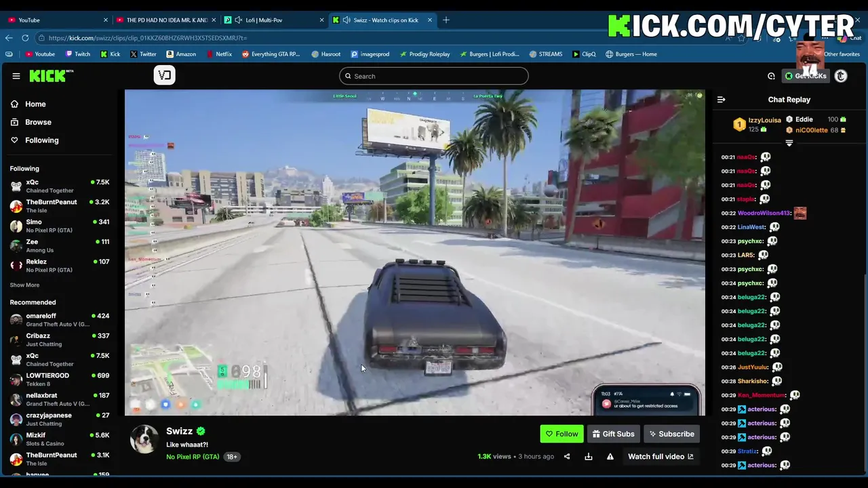
Task: Close the YouTube browser tab
Action: [105, 20]
